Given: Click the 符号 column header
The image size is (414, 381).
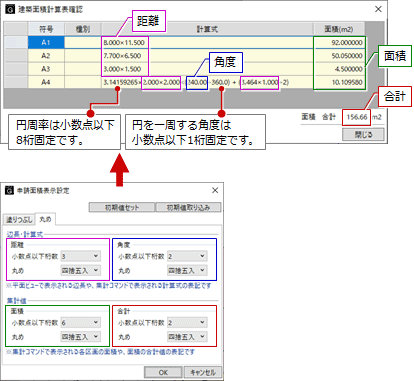Looking at the screenshot, I should tap(46, 29).
